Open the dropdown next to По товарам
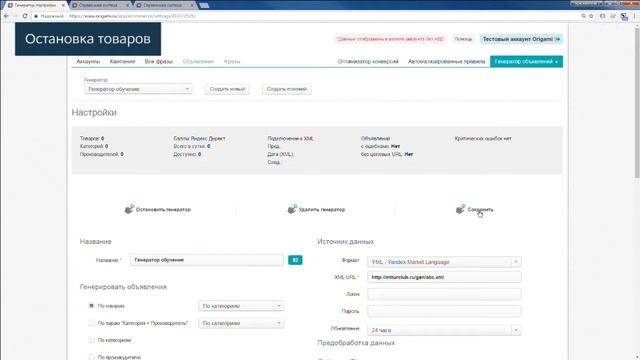The height and width of the screenshot is (360, 640). [241, 306]
